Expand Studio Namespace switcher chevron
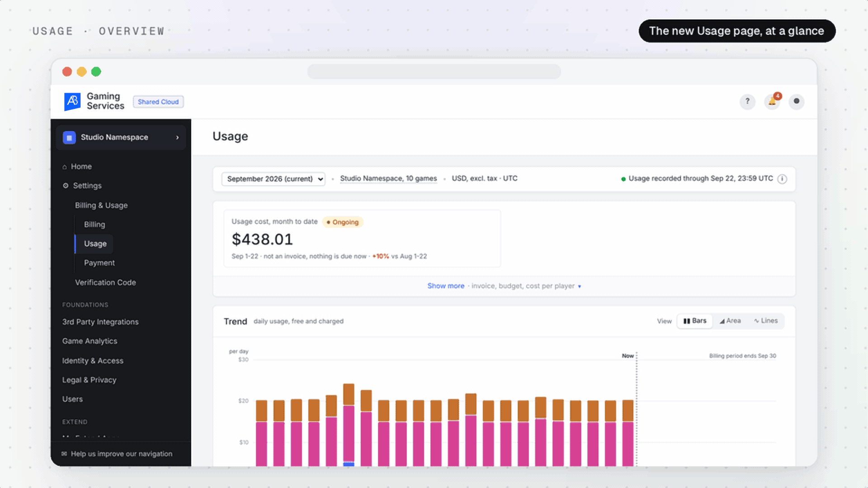Image resolution: width=868 pixels, height=488 pixels. coord(177,137)
